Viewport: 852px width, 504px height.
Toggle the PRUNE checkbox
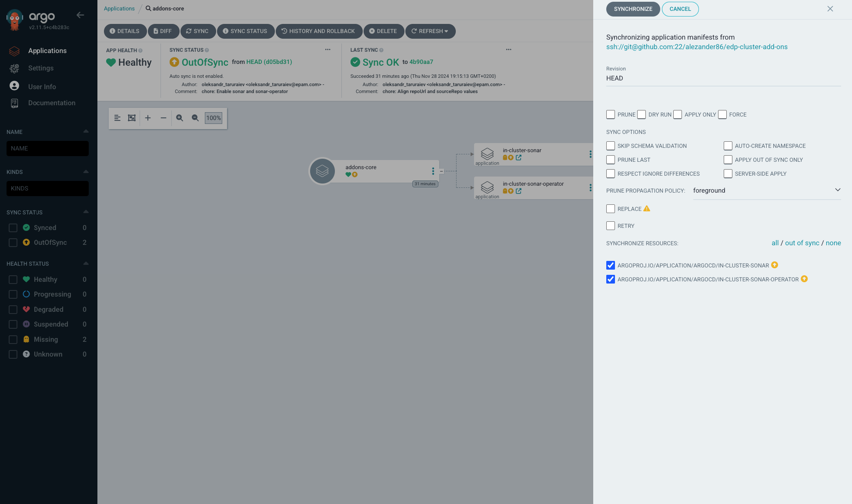pyautogui.click(x=611, y=115)
